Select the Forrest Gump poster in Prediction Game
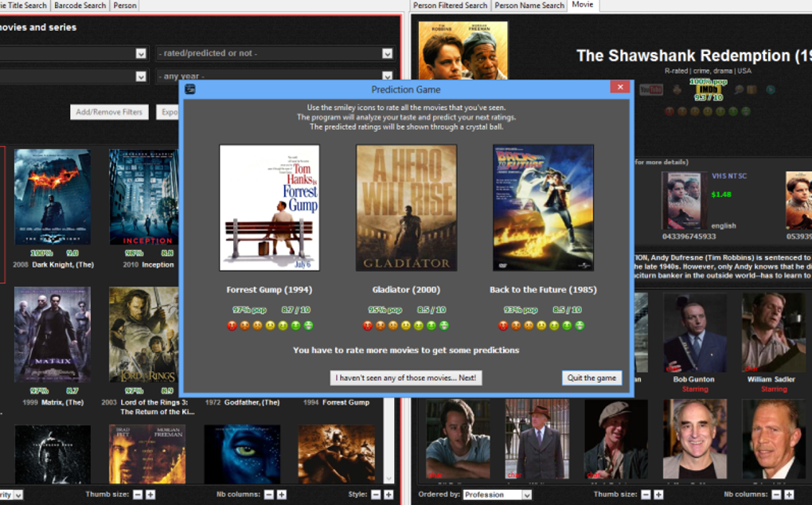This screenshot has height=505, width=812. [269, 208]
